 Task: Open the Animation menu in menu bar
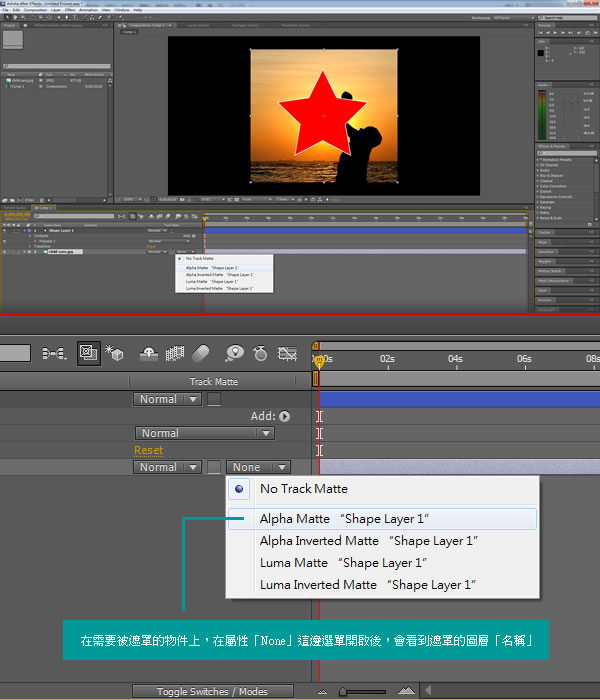88,9
